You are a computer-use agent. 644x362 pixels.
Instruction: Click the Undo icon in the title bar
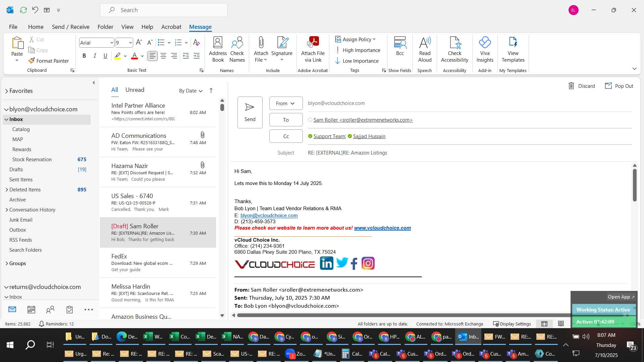coord(35,10)
